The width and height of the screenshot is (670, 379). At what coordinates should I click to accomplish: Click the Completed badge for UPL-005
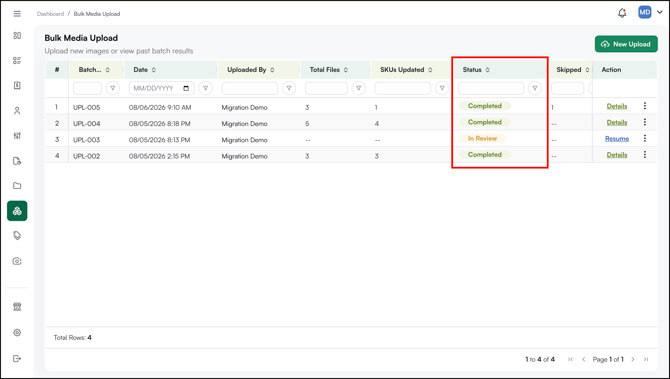coord(485,106)
